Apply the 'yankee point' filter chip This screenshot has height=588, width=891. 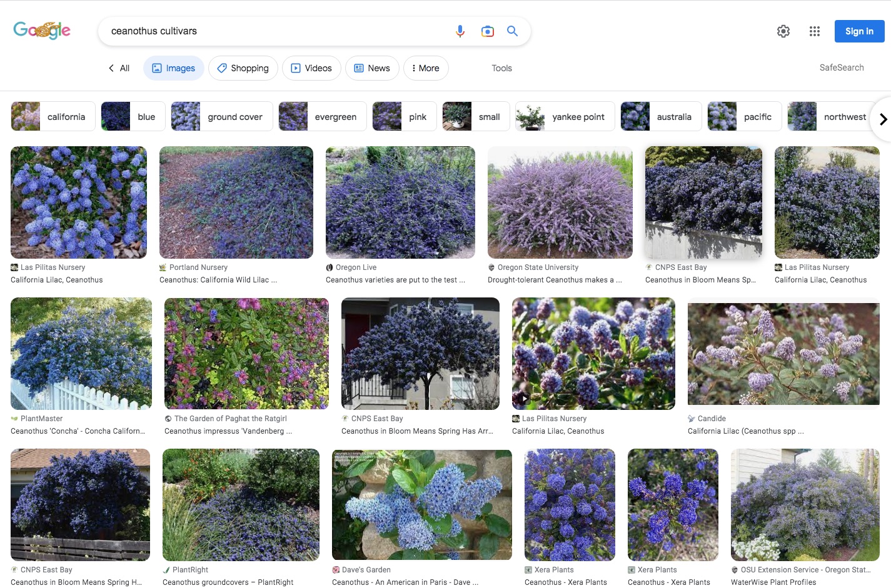(565, 117)
